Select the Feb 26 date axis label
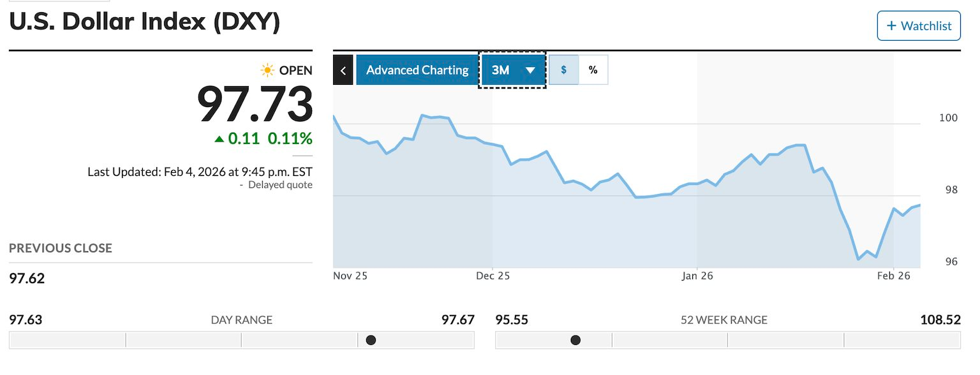The width and height of the screenshot is (980, 375). point(894,276)
